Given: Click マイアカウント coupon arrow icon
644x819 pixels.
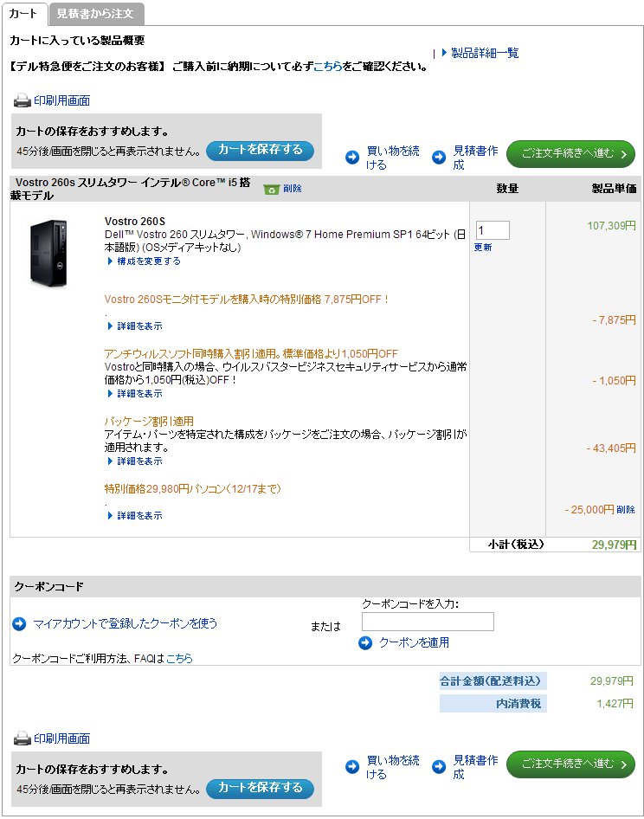Looking at the screenshot, I should (x=20, y=623).
